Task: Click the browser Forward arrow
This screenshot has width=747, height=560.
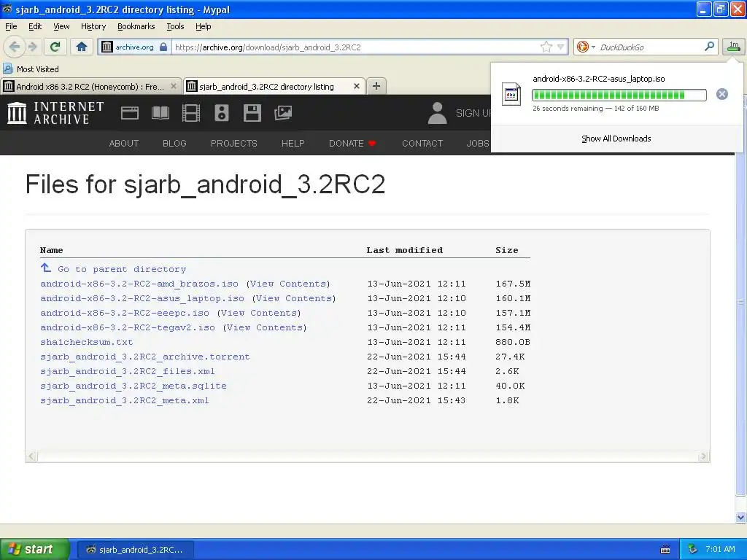Action: 33,47
